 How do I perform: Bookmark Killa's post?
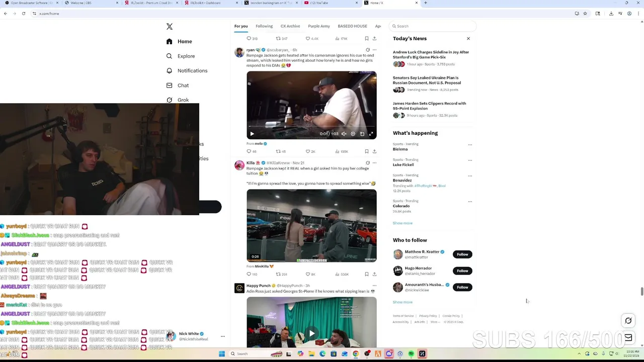(x=366, y=274)
